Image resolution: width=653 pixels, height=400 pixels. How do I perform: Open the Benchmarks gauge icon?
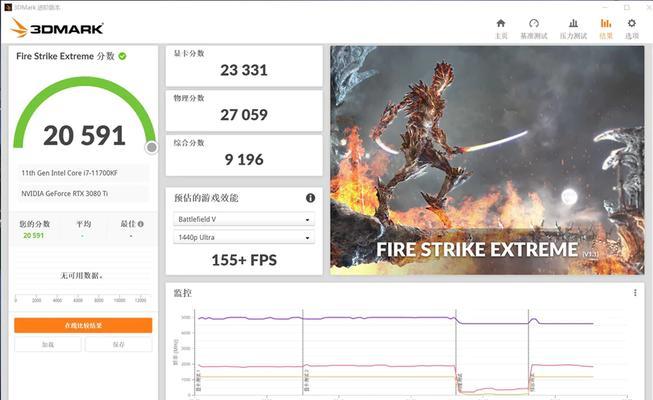[533, 23]
